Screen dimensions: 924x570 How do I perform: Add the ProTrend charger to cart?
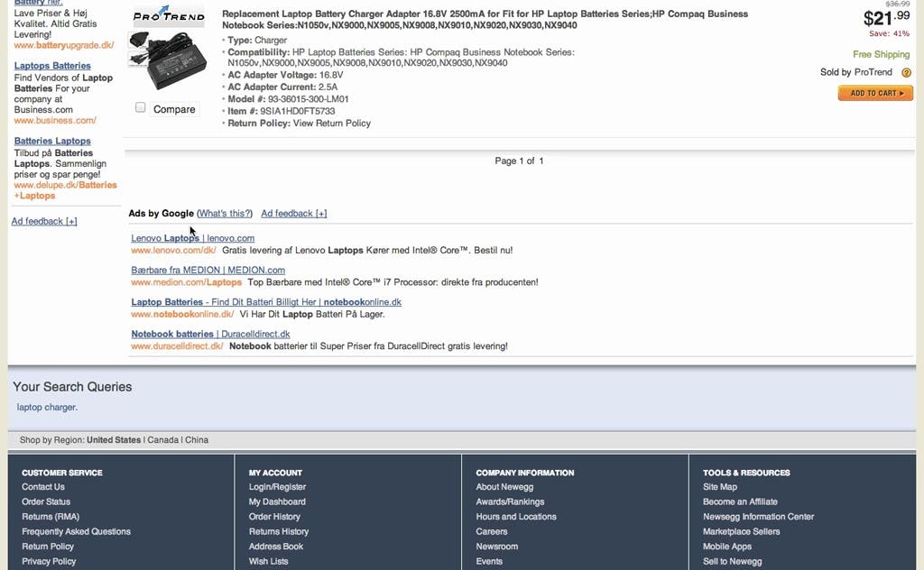874,93
